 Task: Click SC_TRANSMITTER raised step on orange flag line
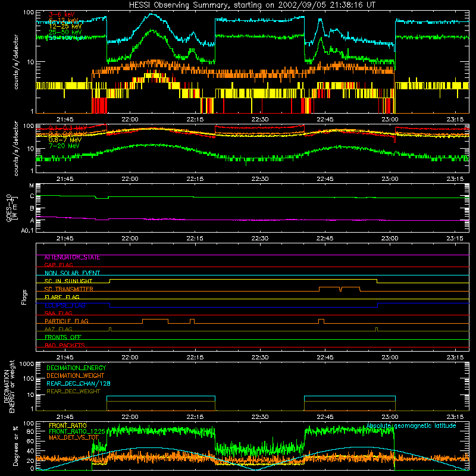(339, 289)
